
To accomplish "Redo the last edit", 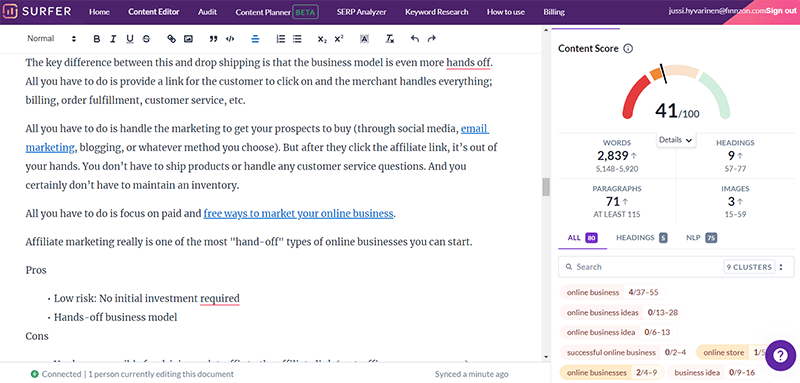I will [x=432, y=39].
